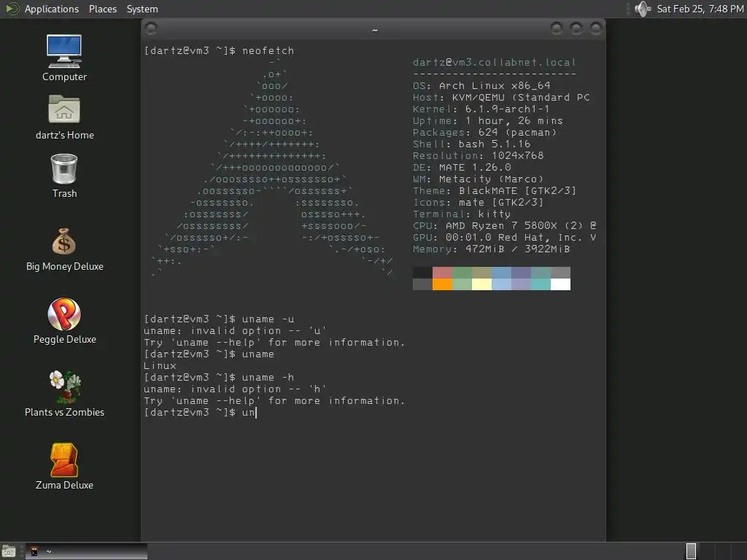
Task: Close the kitty terminal window
Action: click(595, 28)
